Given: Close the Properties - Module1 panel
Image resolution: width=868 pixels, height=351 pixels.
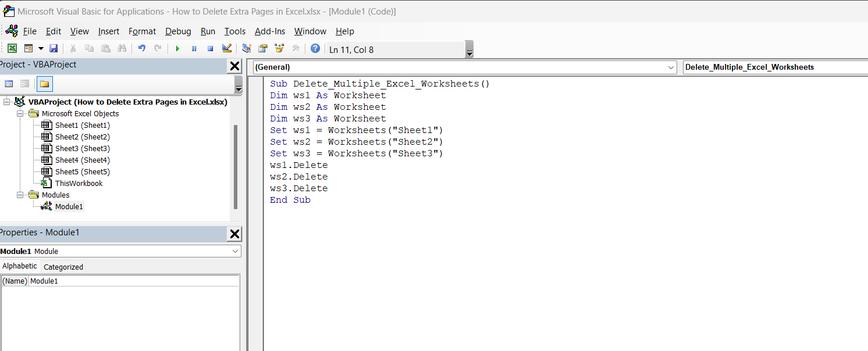Looking at the screenshot, I should click(234, 234).
